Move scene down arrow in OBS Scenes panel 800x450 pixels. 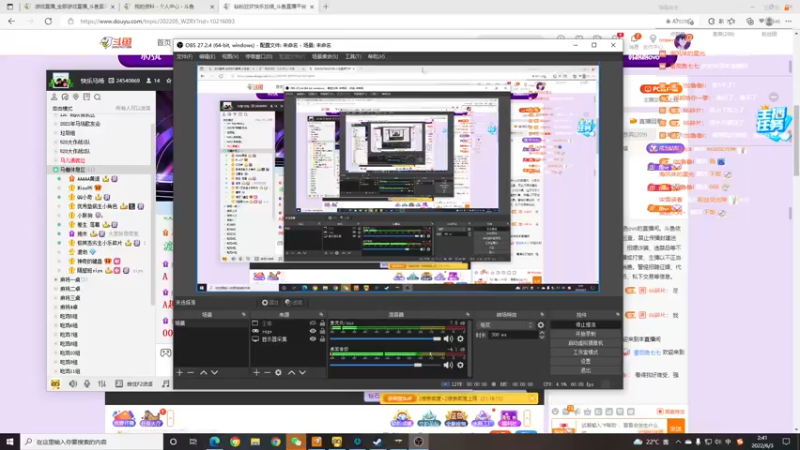click(215, 372)
